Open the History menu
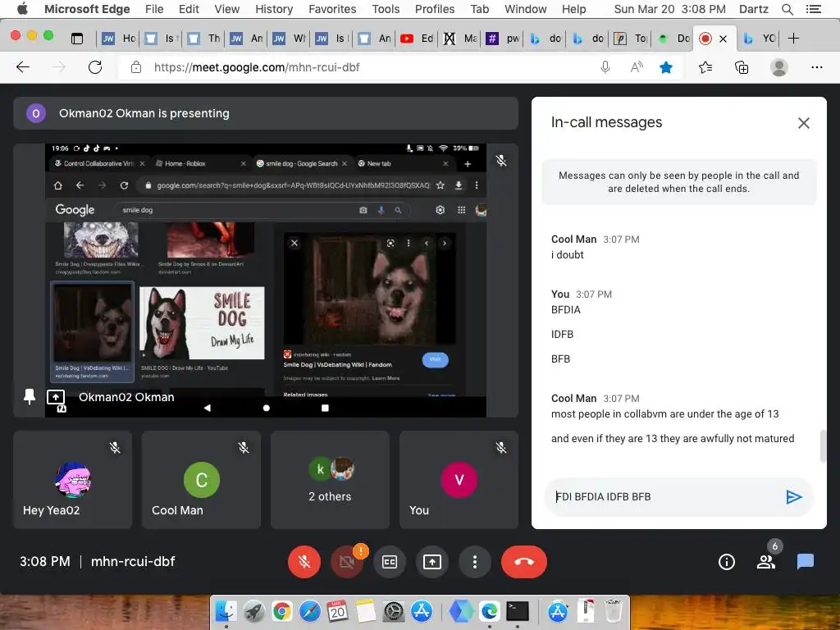The image size is (840, 630). pyautogui.click(x=274, y=9)
